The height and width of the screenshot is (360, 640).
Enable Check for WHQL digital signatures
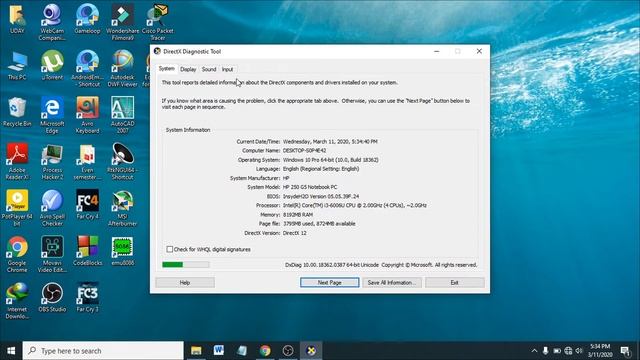tap(169, 249)
